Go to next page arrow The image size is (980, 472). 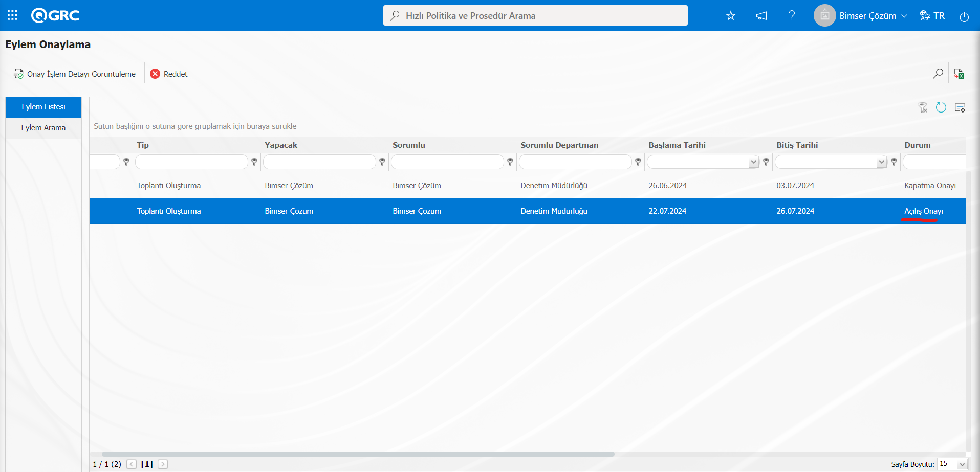tap(163, 464)
